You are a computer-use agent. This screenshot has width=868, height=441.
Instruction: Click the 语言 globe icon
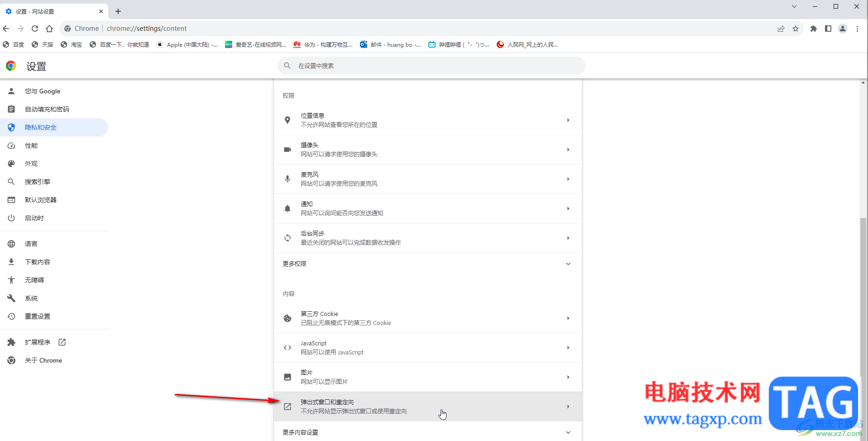pos(11,244)
